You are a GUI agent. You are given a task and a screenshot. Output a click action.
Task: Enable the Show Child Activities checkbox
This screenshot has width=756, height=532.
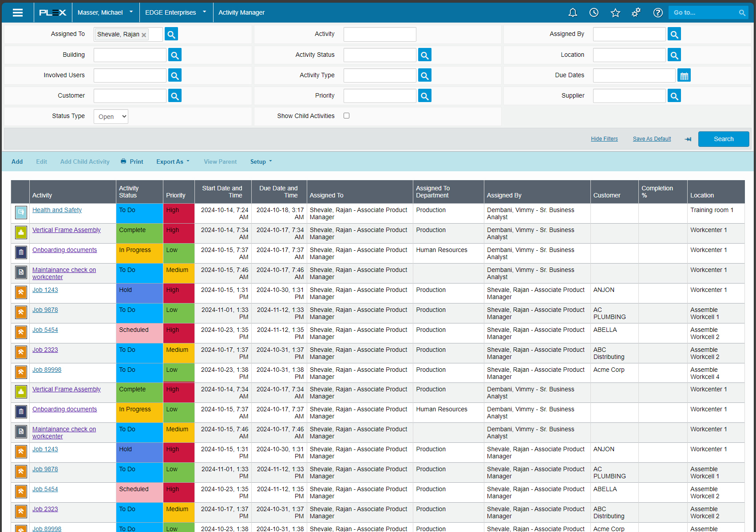click(x=346, y=115)
